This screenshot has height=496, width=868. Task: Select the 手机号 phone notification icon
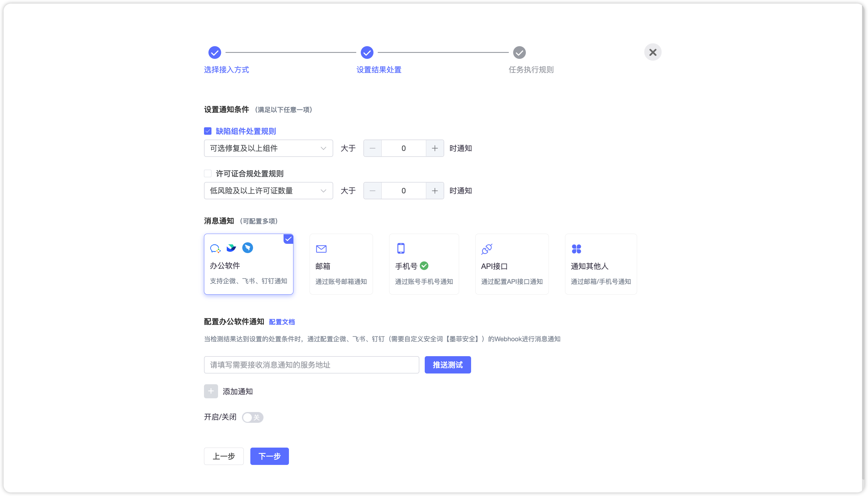[x=401, y=248]
